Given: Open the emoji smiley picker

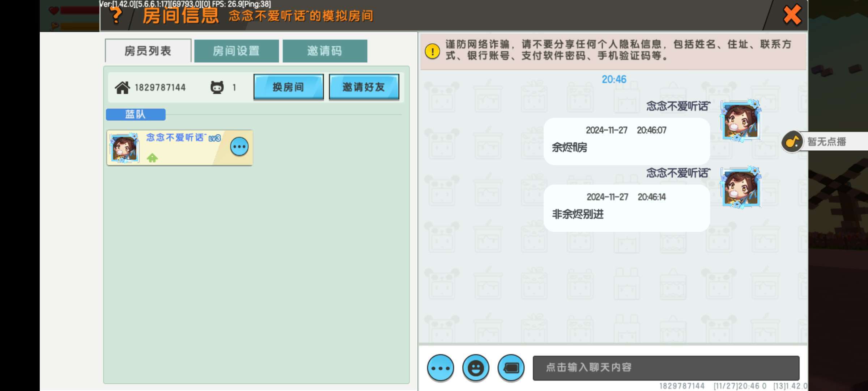Looking at the screenshot, I should coord(476,368).
